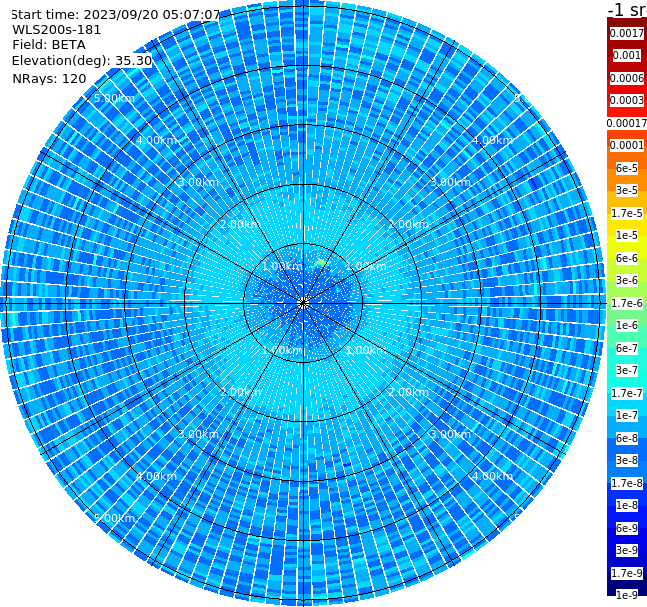Select the 0.0001 colorbar value
Screen dimensions: 647x607
pyautogui.click(x=627, y=145)
